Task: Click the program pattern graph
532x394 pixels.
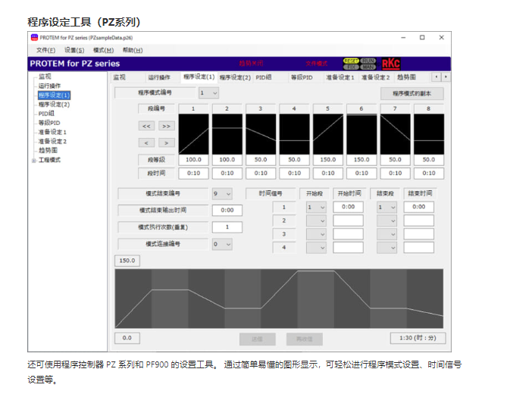Action: coord(279,299)
